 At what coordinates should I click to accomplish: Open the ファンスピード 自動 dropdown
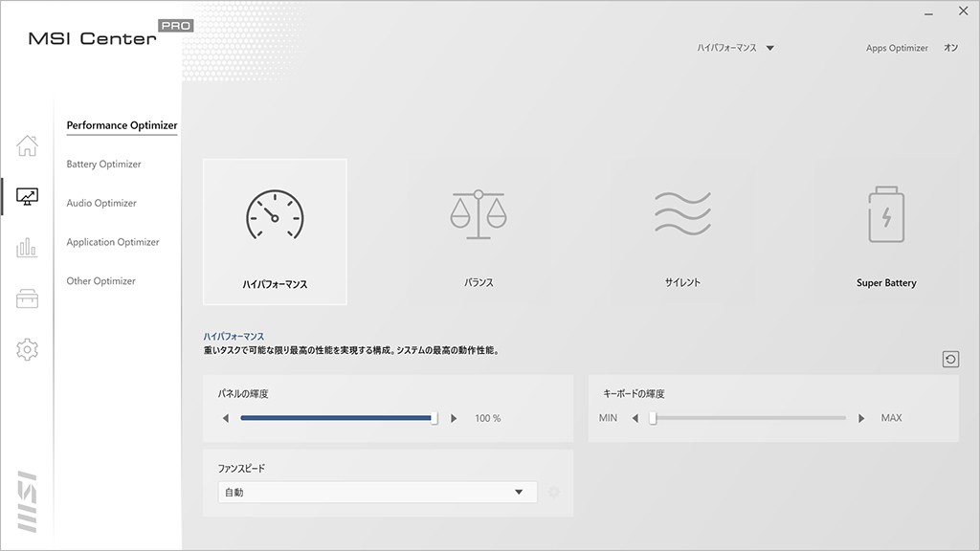coord(377,493)
